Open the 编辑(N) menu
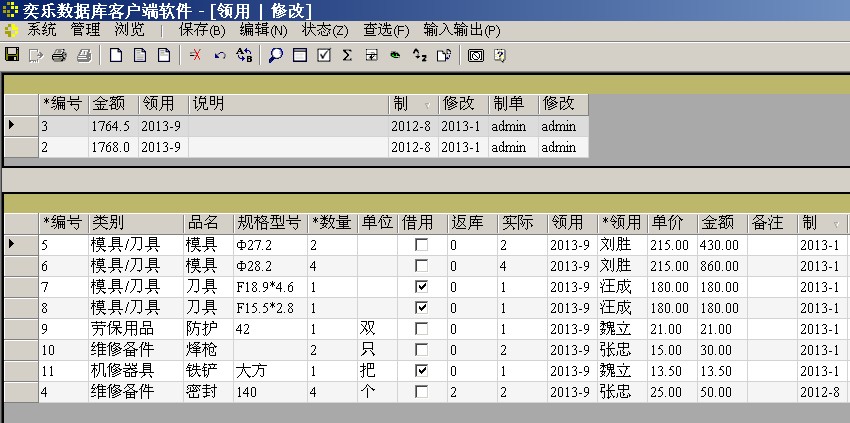The width and height of the screenshot is (850, 423). (263, 30)
